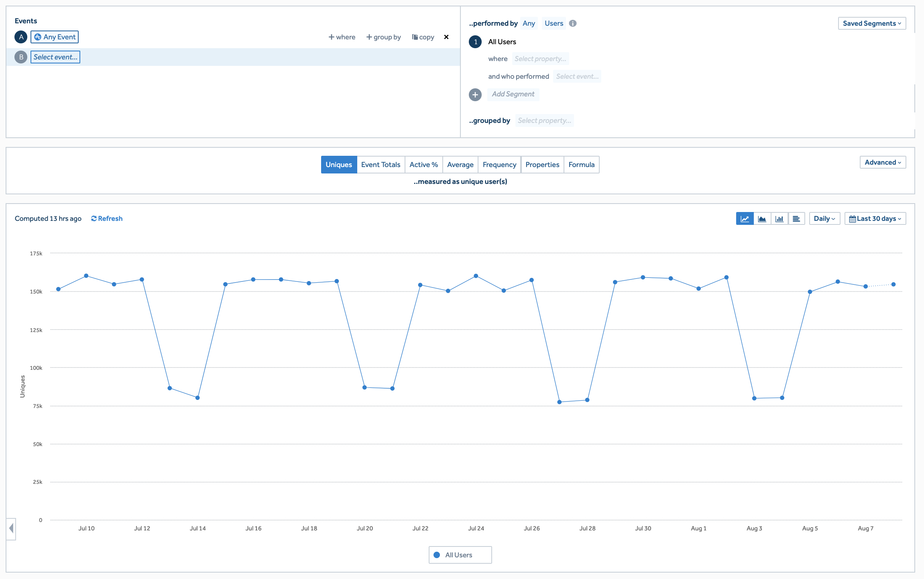Toggle performed by Any selector
The width and height of the screenshot is (924, 579).
pyautogui.click(x=529, y=23)
